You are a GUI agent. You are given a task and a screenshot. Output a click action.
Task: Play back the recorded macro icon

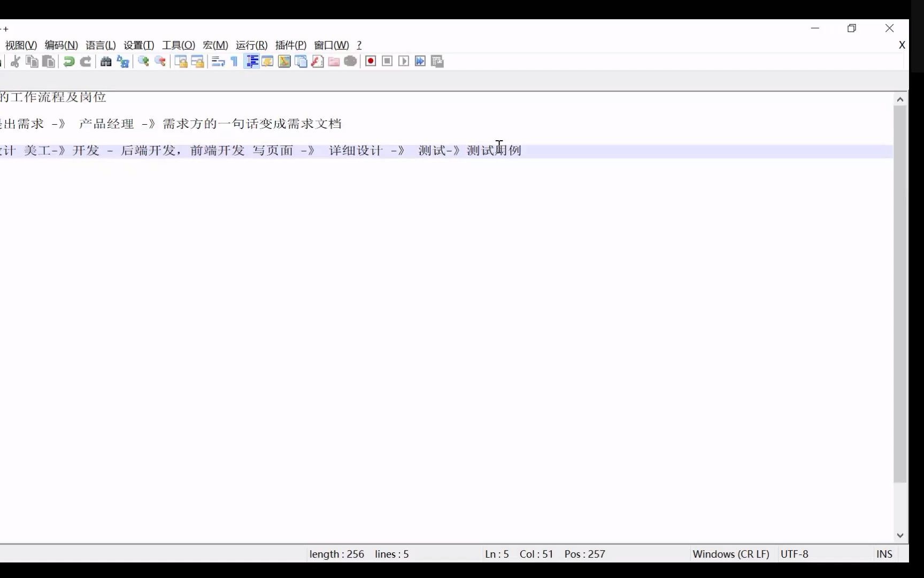tap(404, 62)
